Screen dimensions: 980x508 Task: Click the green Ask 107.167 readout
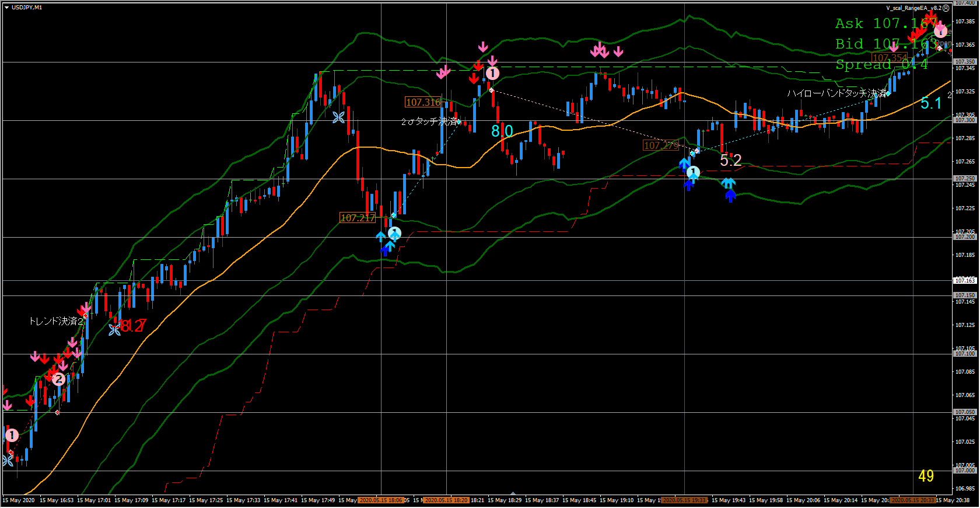click(x=887, y=23)
